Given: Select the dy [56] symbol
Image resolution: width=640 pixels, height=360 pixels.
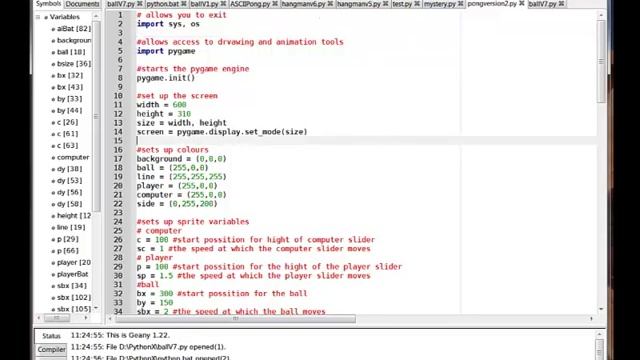Looking at the screenshot, I should [69, 192].
